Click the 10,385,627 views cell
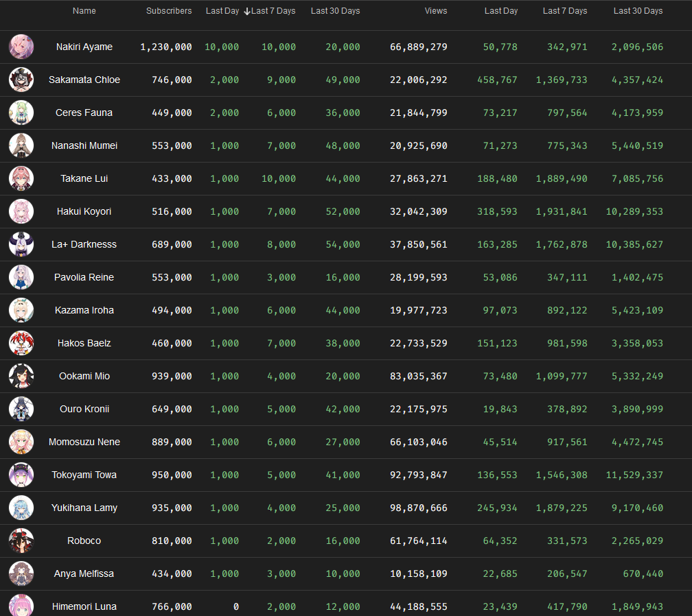Image resolution: width=692 pixels, height=616 pixels. [x=634, y=245]
